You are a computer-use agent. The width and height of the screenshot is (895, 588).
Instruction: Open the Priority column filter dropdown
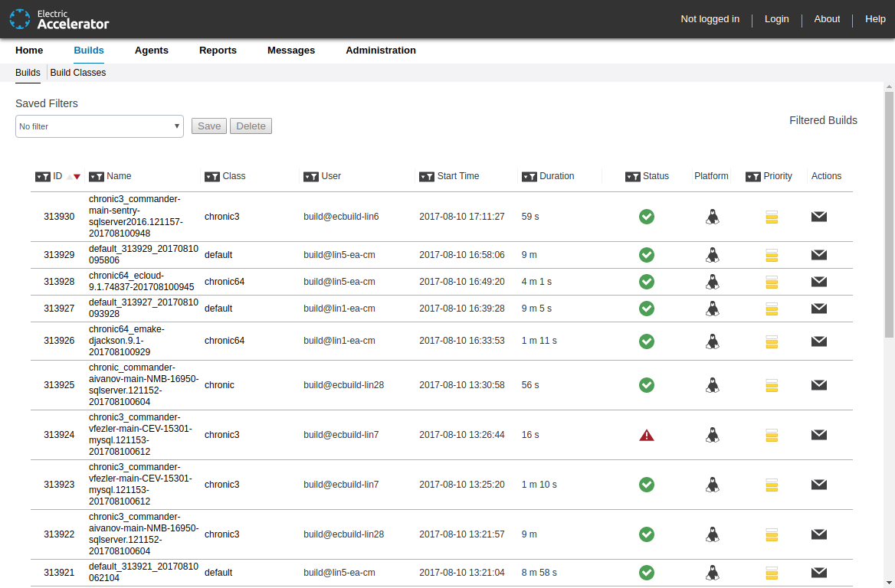point(753,177)
